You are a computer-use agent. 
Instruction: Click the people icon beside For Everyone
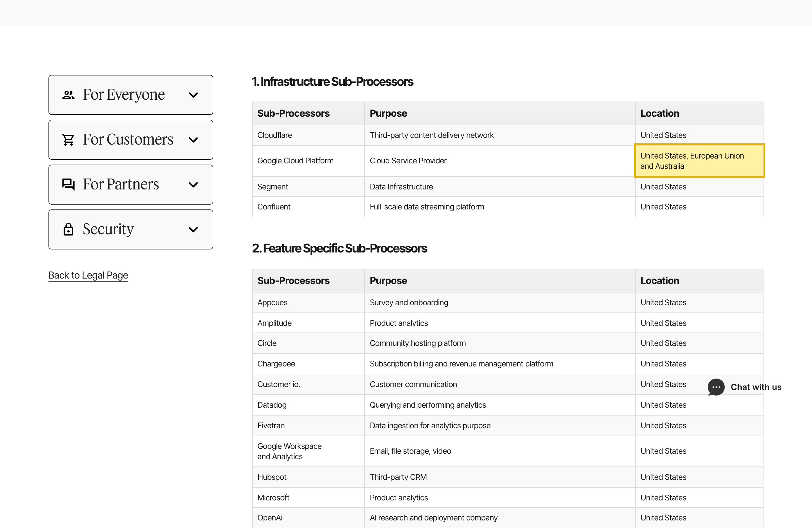pyautogui.click(x=68, y=95)
